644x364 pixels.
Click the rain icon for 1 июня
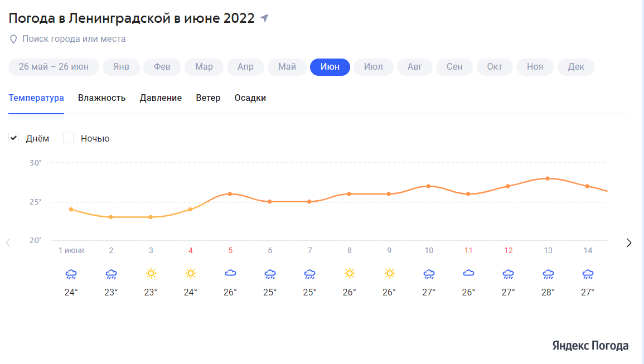point(71,274)
